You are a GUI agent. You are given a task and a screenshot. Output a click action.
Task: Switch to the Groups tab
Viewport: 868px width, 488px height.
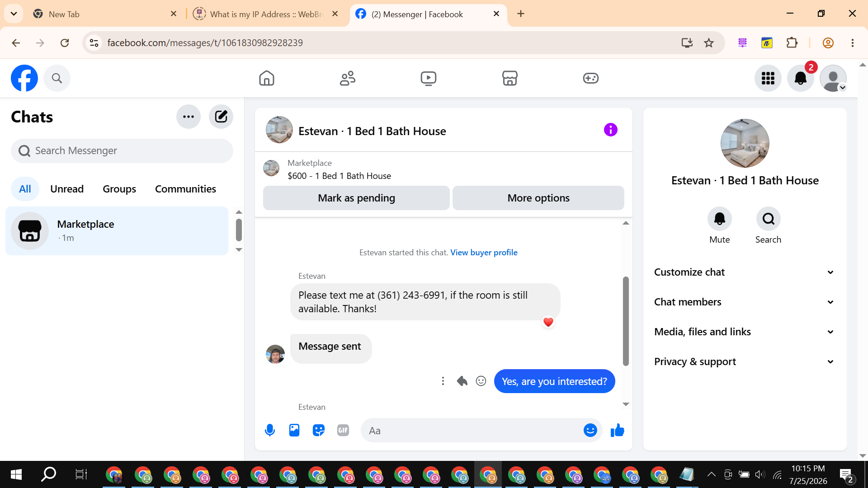119,189
